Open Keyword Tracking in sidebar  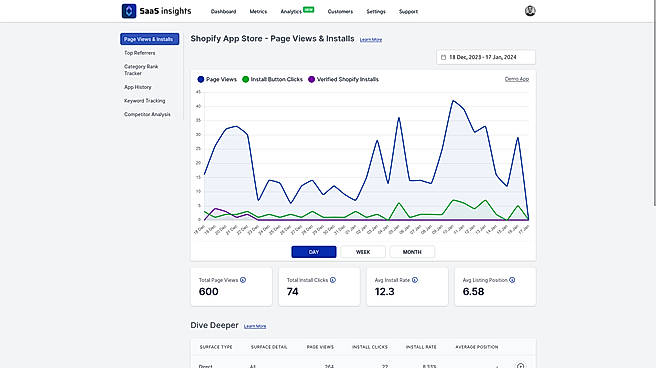[x=144, y=101]
